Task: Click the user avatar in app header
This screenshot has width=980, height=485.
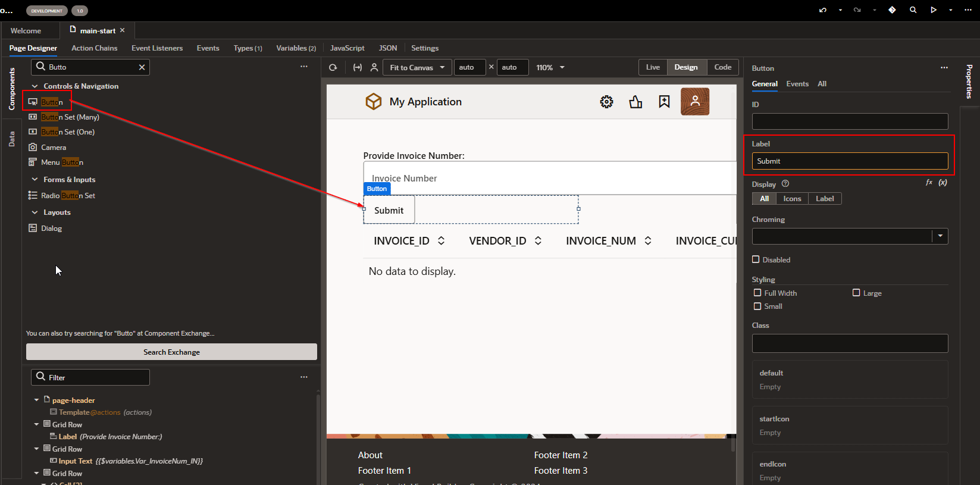Action: [x=695, y=102]
